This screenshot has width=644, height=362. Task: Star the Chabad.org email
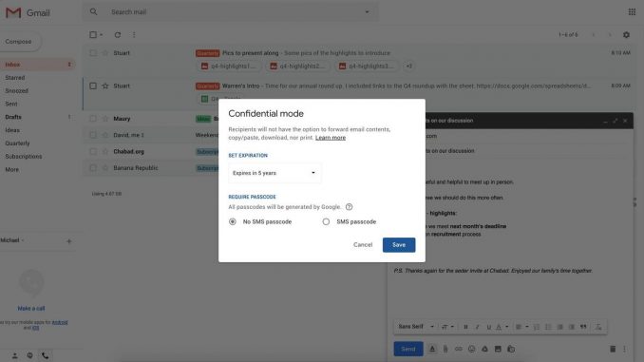pos(105,152)
